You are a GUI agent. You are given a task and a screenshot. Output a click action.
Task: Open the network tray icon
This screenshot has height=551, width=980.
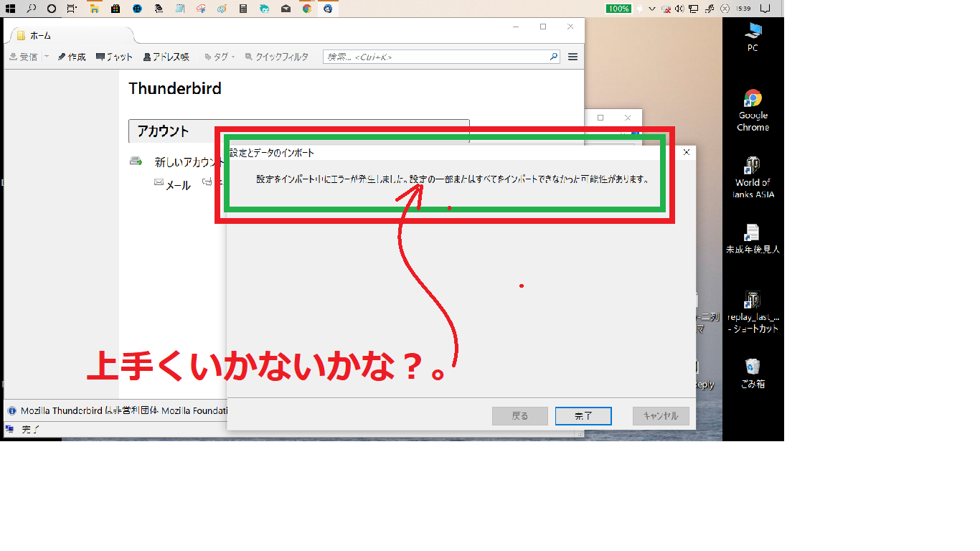(693, 9)
